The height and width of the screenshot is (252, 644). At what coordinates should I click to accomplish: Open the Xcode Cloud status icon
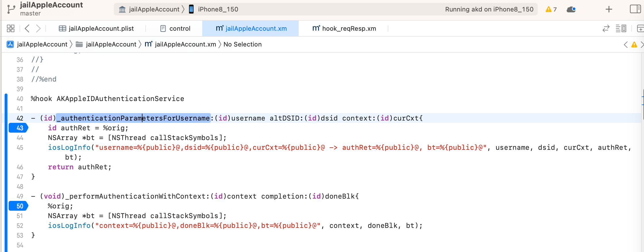click(571, 9)
